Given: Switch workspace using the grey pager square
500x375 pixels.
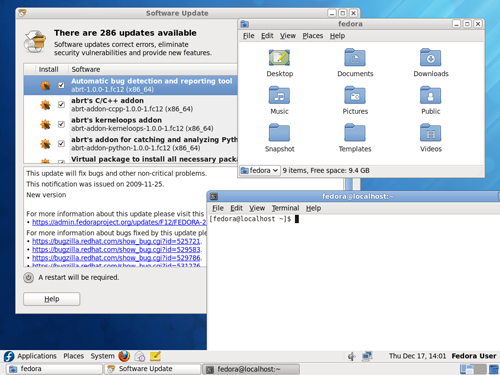Looking at the screenshot, I should [480, 369].
